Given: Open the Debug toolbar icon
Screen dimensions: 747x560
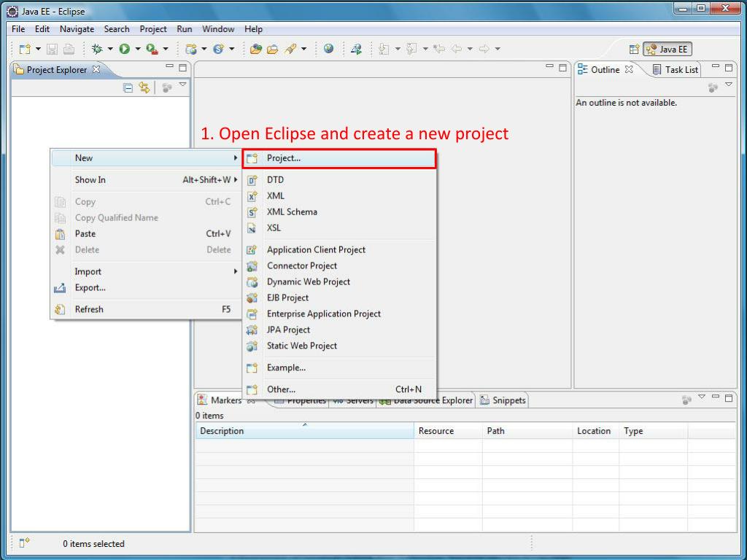Looking at the screenshot, I should tap(98, 49).
